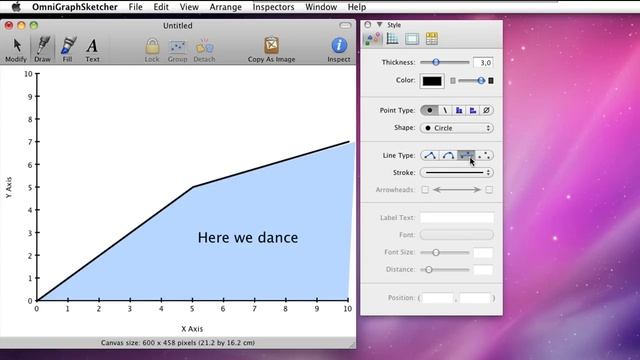The height and width of the screenshot is (360, 640).
Task: Open the Window menu
Action: coord(321,7)
